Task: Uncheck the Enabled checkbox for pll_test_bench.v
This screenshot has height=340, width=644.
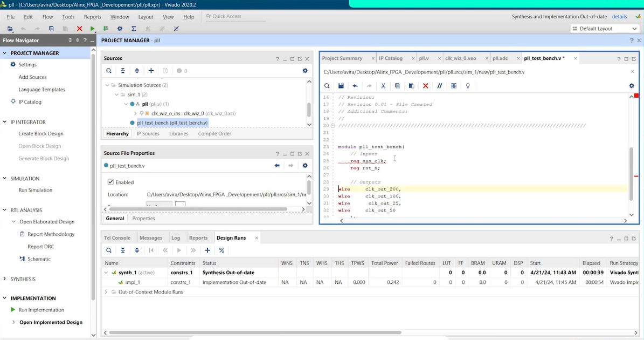Action: (x=111, y=182)
